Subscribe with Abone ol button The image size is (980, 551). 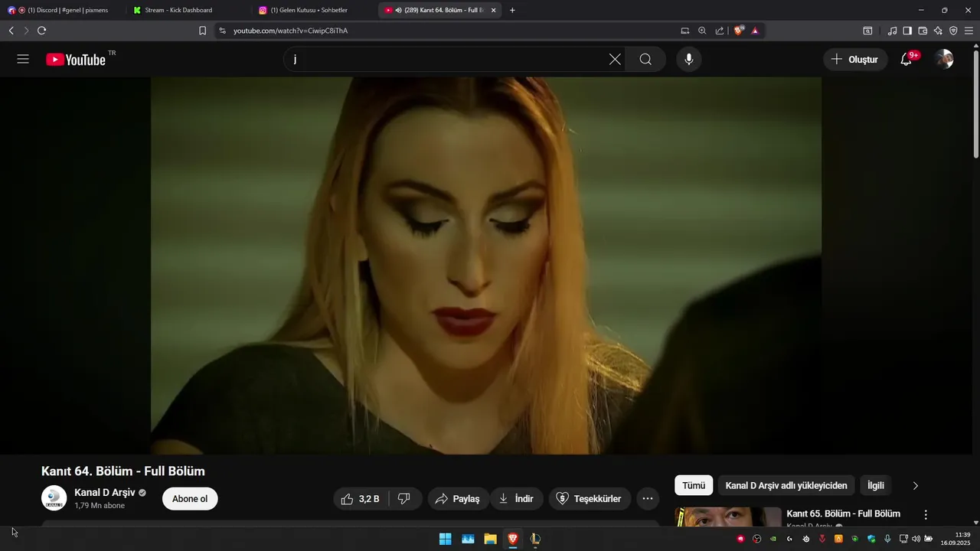pos(190,499)
